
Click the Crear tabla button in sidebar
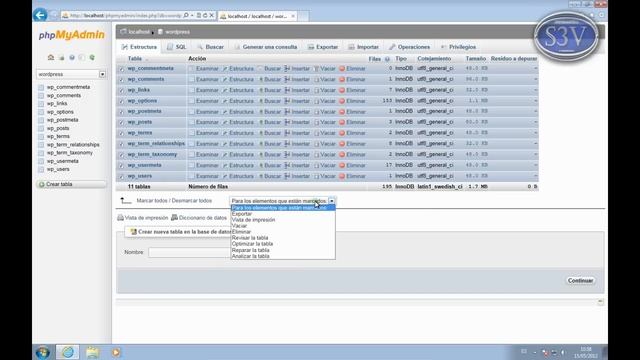click(x=71, y=184)
